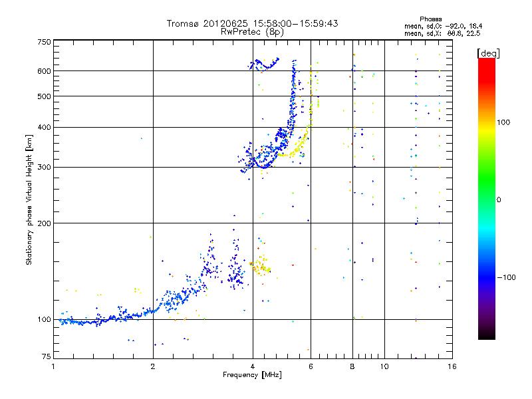Click the x-axis label '10'
532x399 pixels.
pos(384,366)
